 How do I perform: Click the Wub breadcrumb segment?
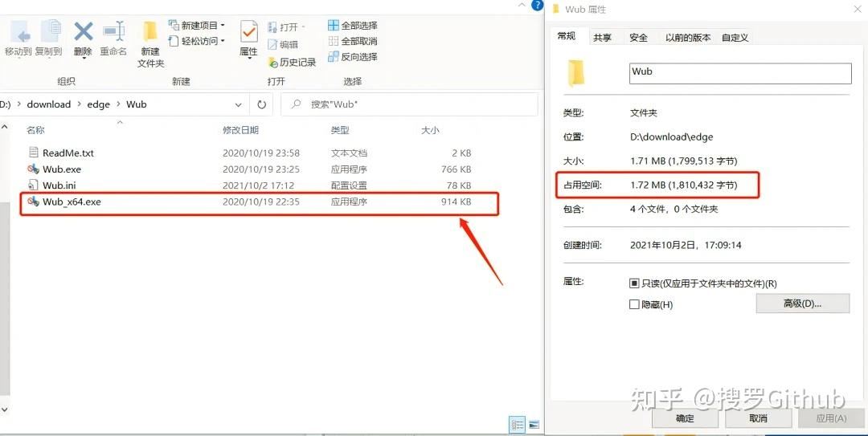click(136, 104)
